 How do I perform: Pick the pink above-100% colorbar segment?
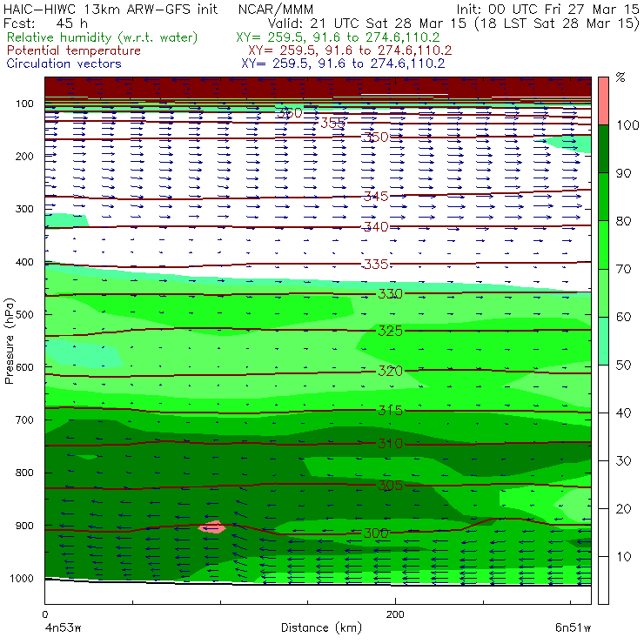pos(603,101)
